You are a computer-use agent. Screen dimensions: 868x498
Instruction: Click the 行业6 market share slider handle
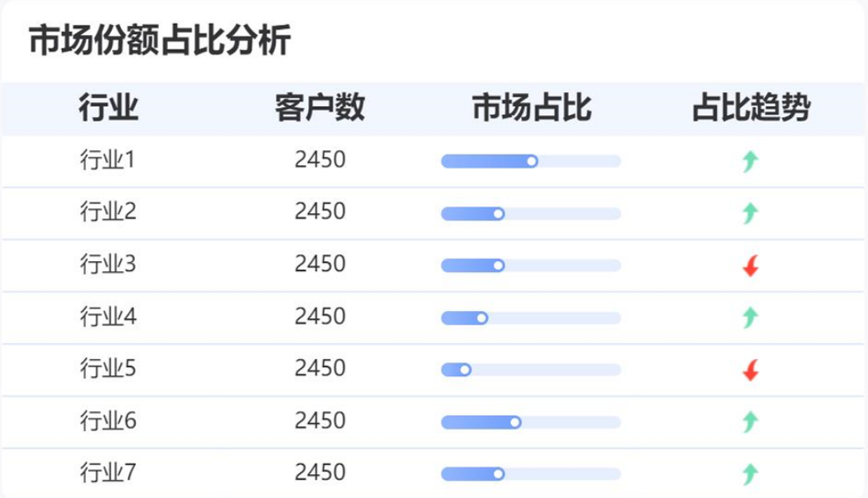pyautogui.click(x=515, y=423)
